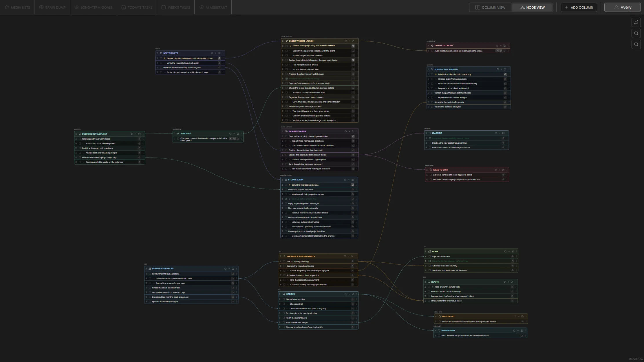Open the Portfolio & Visibility card options menu
The width and height of the screenshot is (644, 362).
point(509,70)
